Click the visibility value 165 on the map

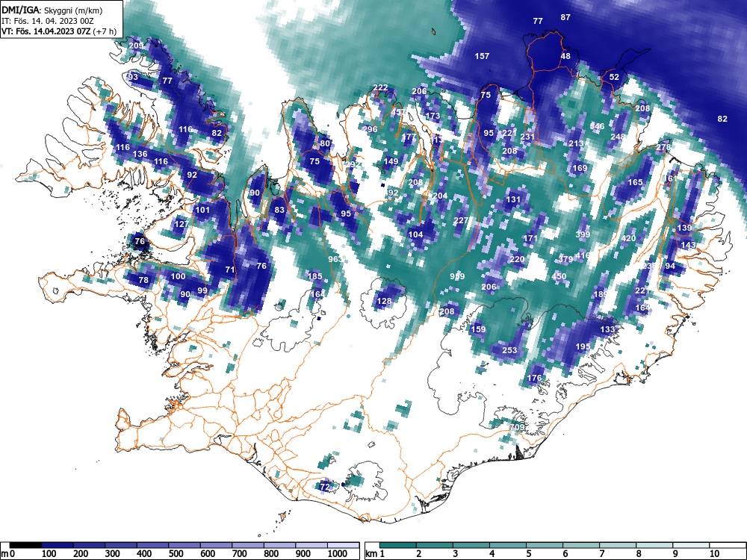636,182
